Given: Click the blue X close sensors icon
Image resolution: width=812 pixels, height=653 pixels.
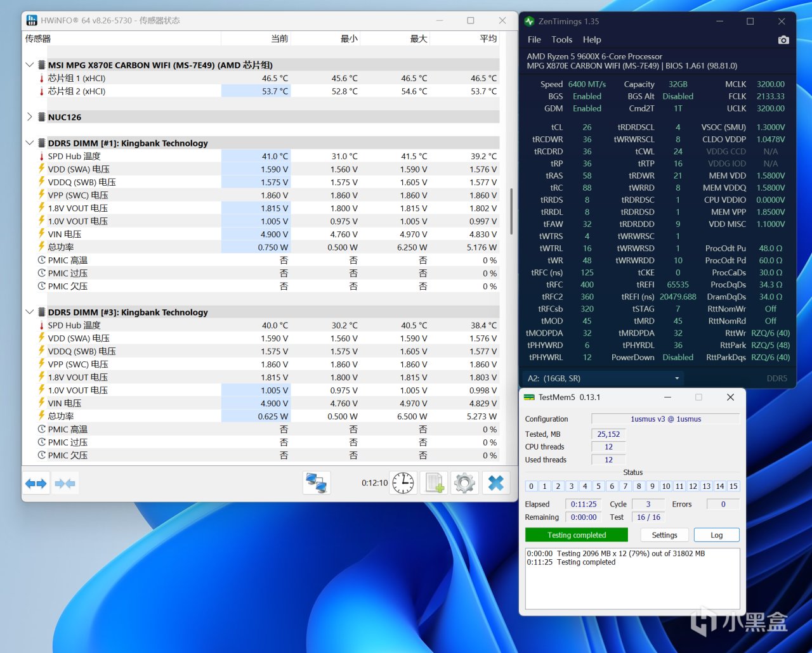Looking at the screenshot, I should click(496, 483).
